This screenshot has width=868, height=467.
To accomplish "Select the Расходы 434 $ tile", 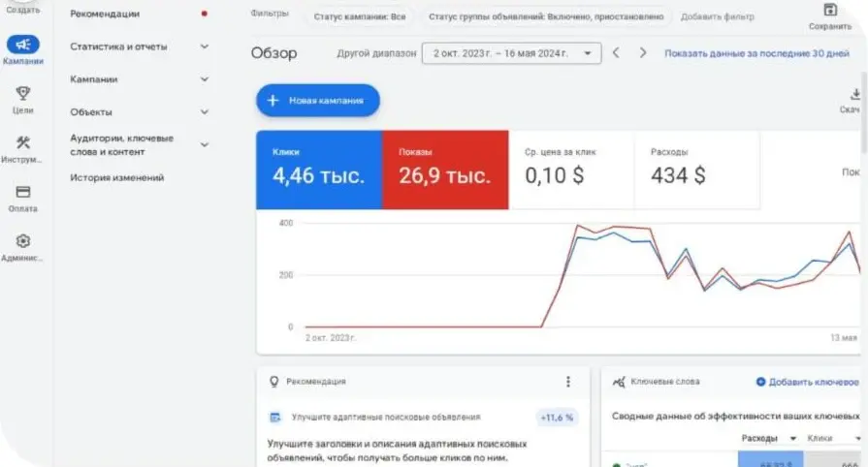I will point(697,170).
